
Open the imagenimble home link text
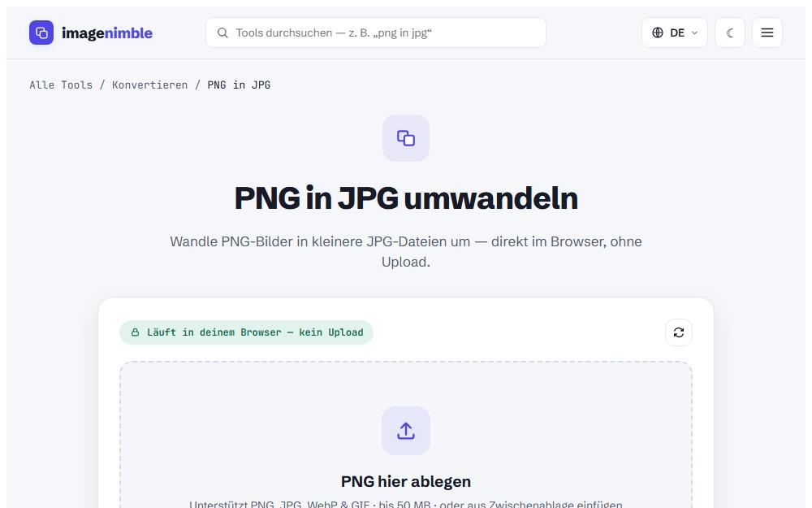[106, 33]
